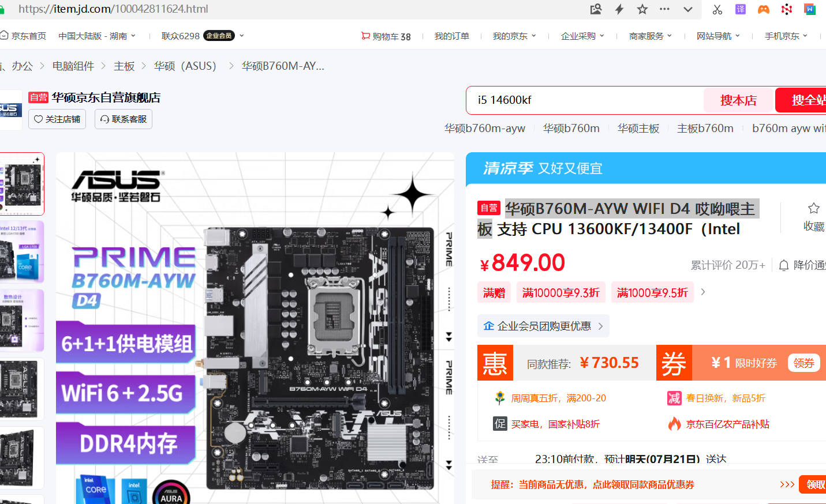Select suggested keyword 华硕b760m

pyautogui.click(x=571, y=128)
